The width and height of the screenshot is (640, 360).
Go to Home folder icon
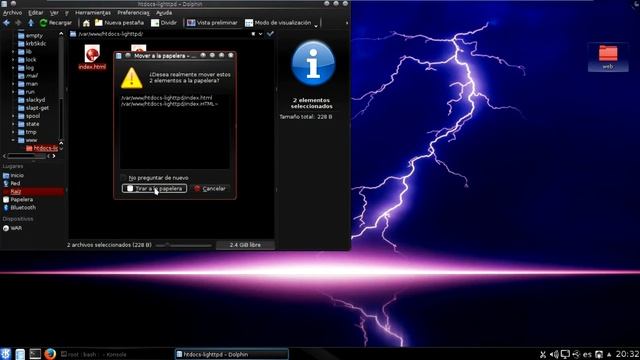tap(86, 23)
